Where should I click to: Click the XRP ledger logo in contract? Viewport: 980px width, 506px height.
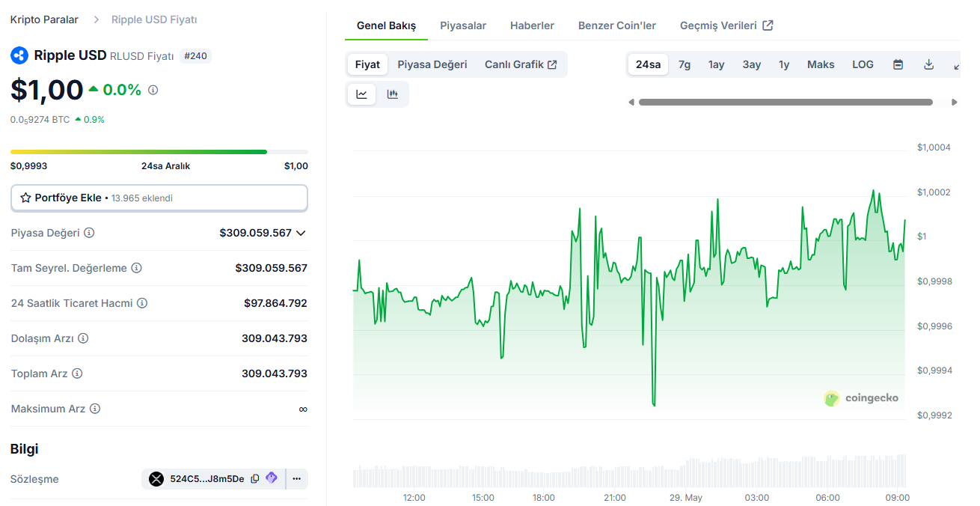pyautogui.click(x=156, y=479)
